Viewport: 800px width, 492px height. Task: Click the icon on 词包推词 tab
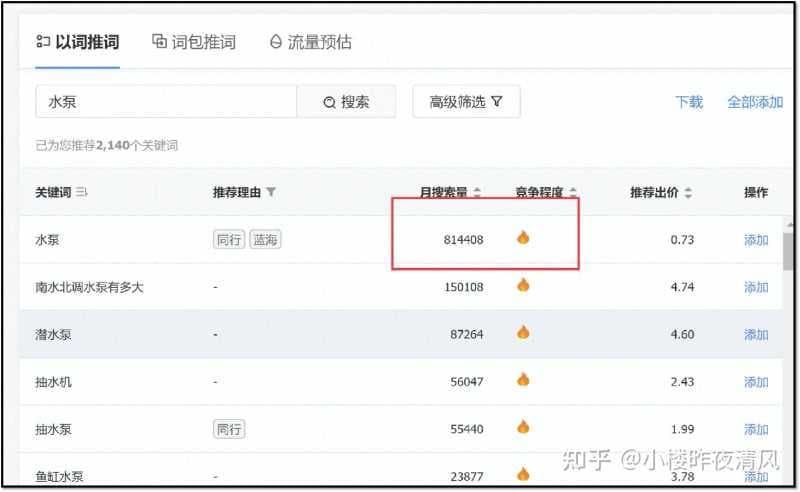coord(160,41)
